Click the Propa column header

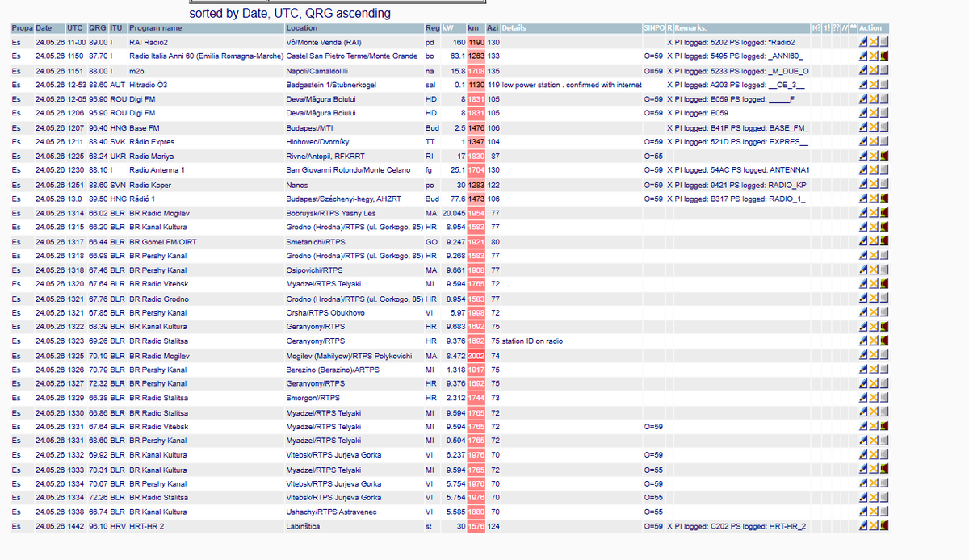(23, 28)
